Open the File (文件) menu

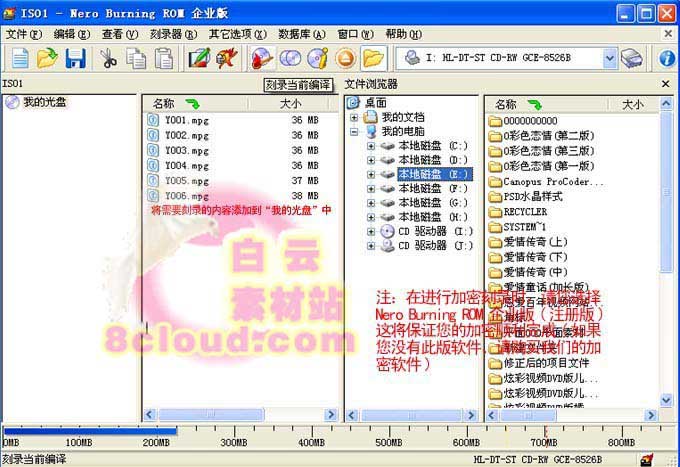point(23,34)
